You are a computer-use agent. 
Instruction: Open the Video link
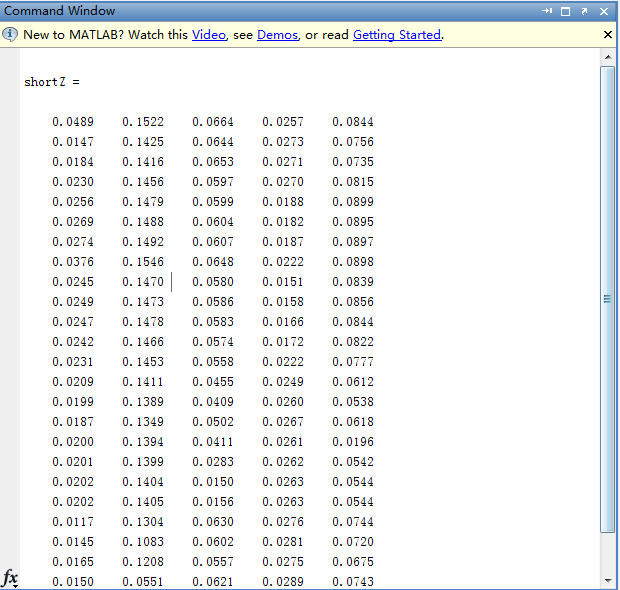tap(209, 35)
